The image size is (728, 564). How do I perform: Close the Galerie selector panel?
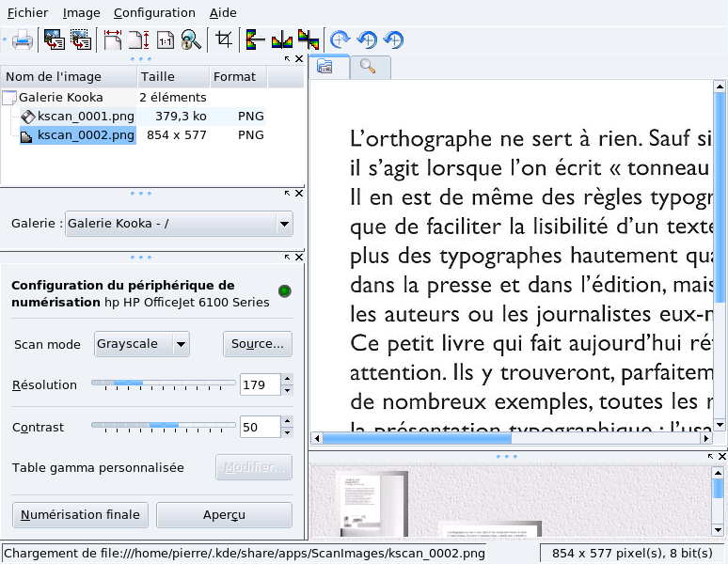299,193
